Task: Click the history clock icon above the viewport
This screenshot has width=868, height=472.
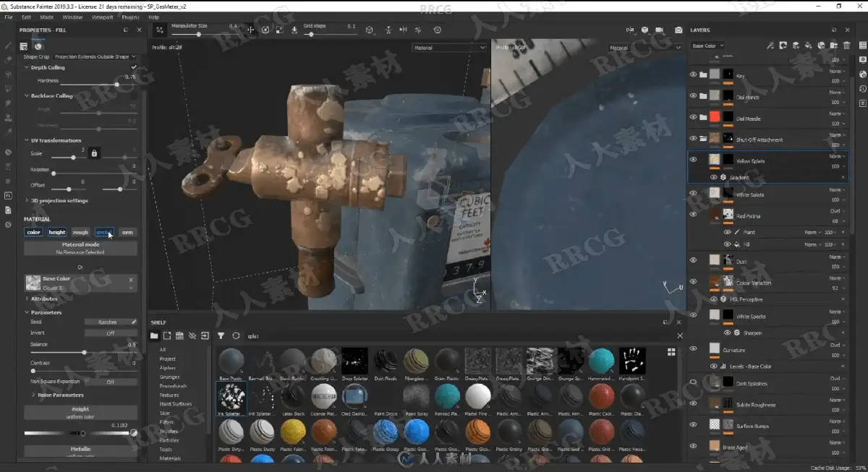Action: 438,30
